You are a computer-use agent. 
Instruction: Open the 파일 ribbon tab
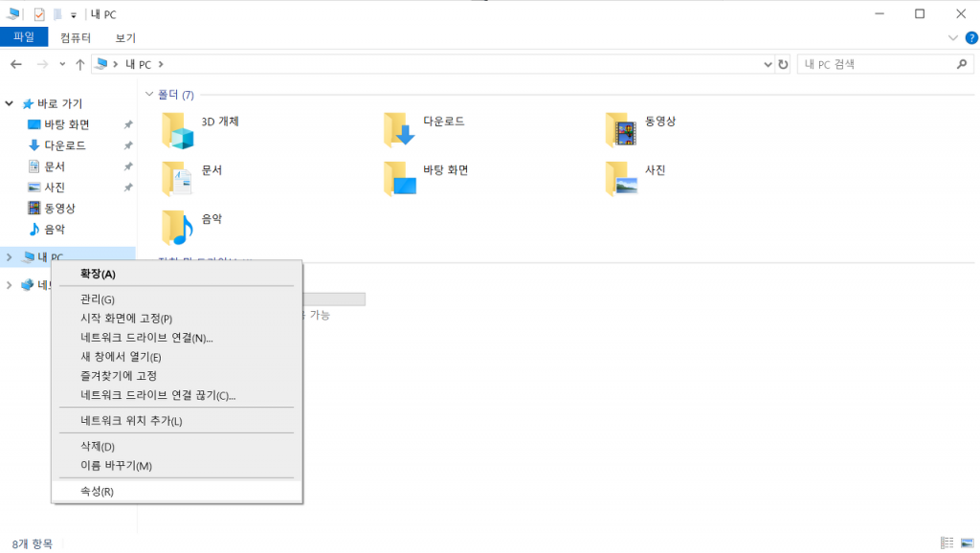[24, 37]
